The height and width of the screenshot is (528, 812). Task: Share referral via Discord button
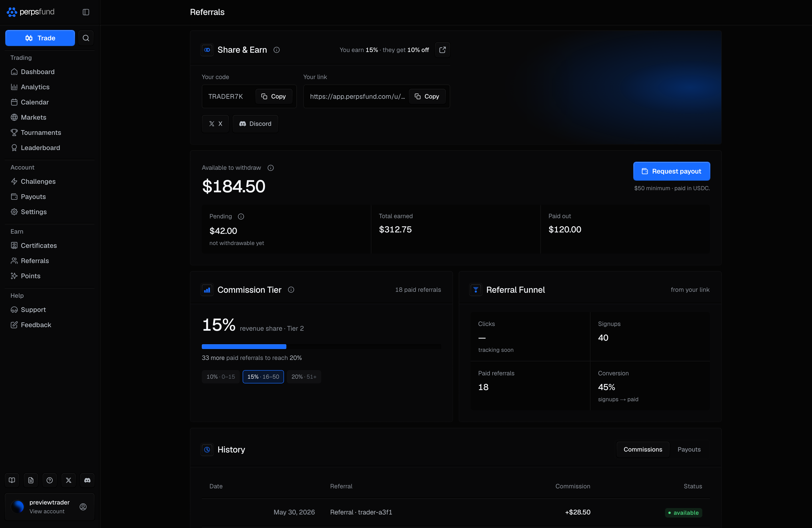(x=255, y=124)
